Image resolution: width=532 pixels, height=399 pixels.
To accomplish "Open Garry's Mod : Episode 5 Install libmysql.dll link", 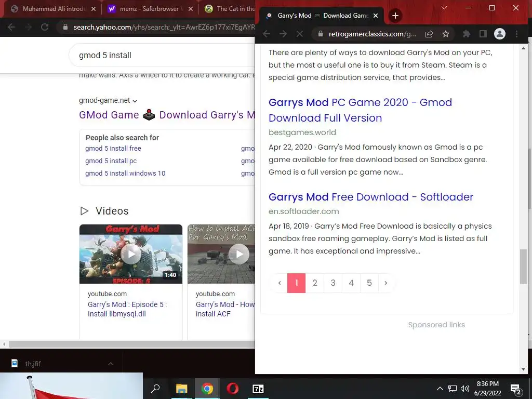I will click(x=127, y=309).
